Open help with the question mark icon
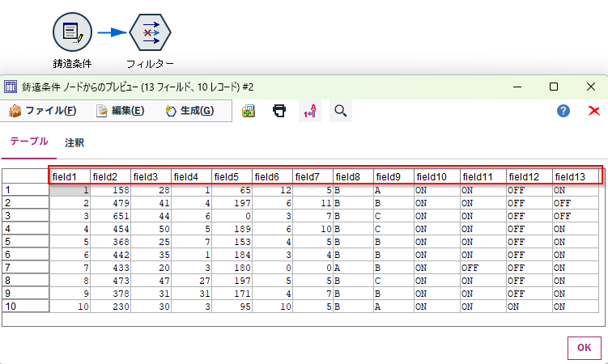This screenshot has height=364, width=608. click(x=563, y=111)
